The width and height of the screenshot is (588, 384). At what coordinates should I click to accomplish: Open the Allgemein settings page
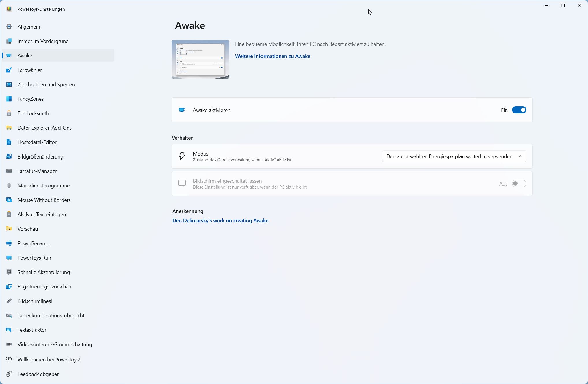coord(29,27)
